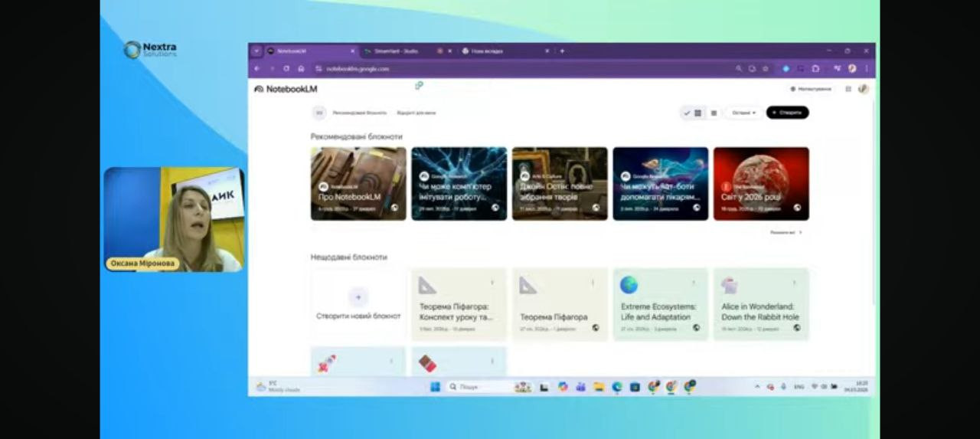Click the globe icon on Extreme Ecosystems card

(x=696, y=328)
